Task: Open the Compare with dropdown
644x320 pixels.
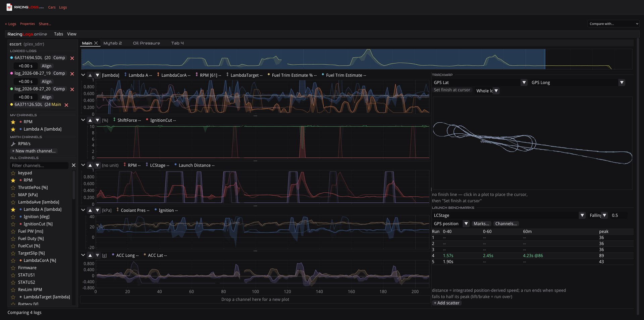Action: pos(613,24)
